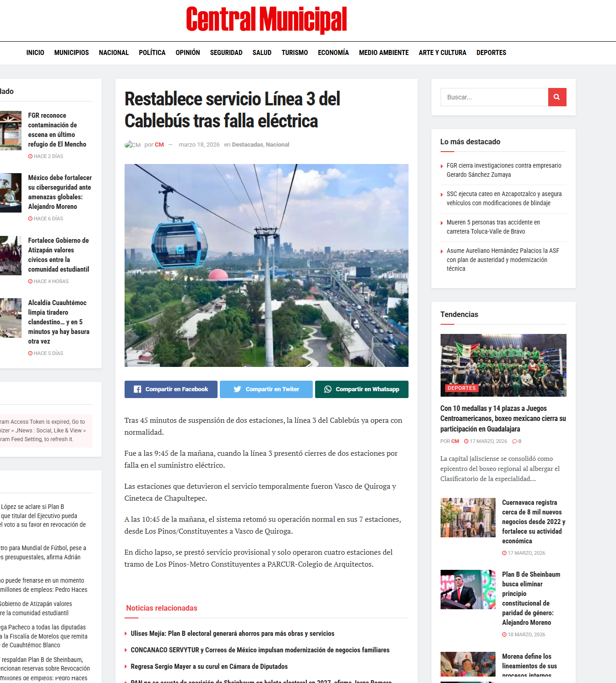
Task: Read FGR cierra investigaciones Sánchez Zumaya story
Action: tap(504, 170)
